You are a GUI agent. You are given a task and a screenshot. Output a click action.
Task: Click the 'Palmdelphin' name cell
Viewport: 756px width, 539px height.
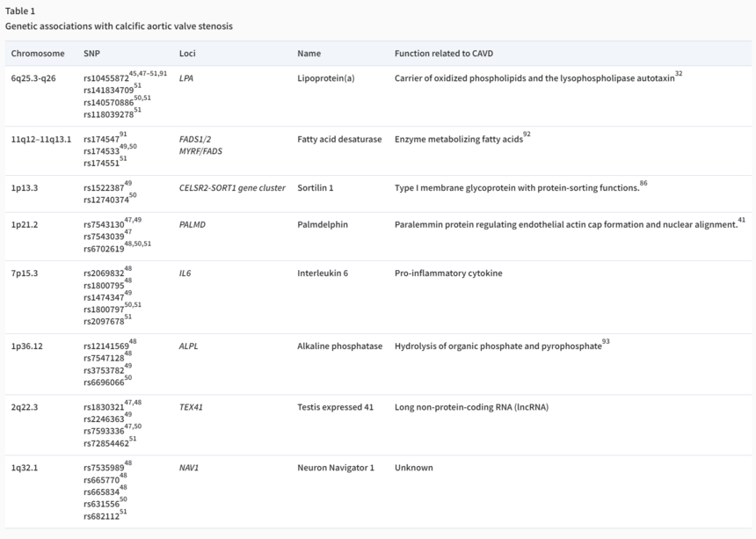[x=323, y=225]
